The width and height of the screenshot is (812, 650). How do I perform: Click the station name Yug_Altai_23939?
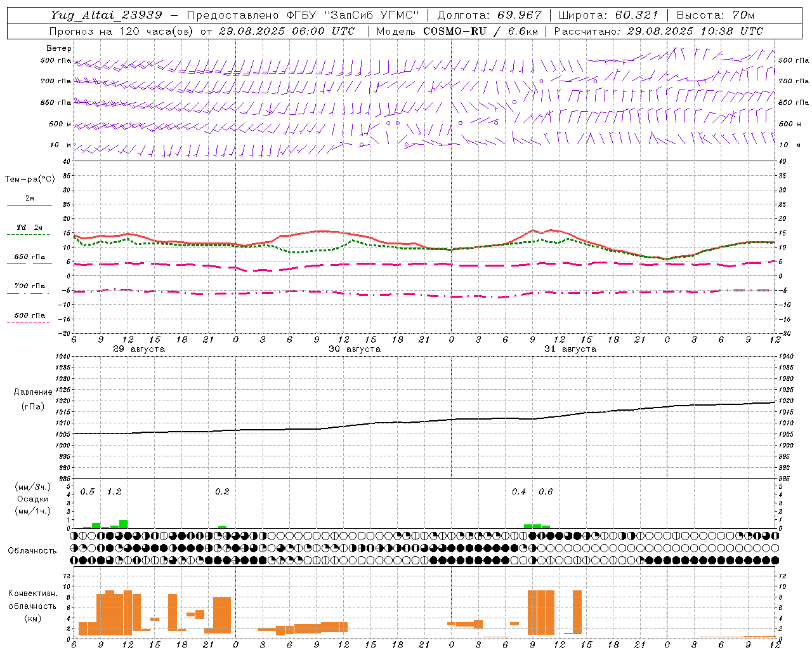tap(106, 15)
